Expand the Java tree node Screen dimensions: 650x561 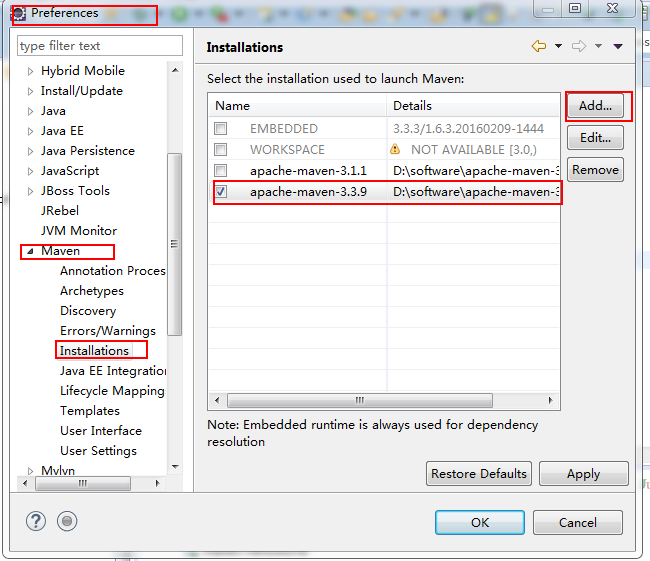pos(30,111)
